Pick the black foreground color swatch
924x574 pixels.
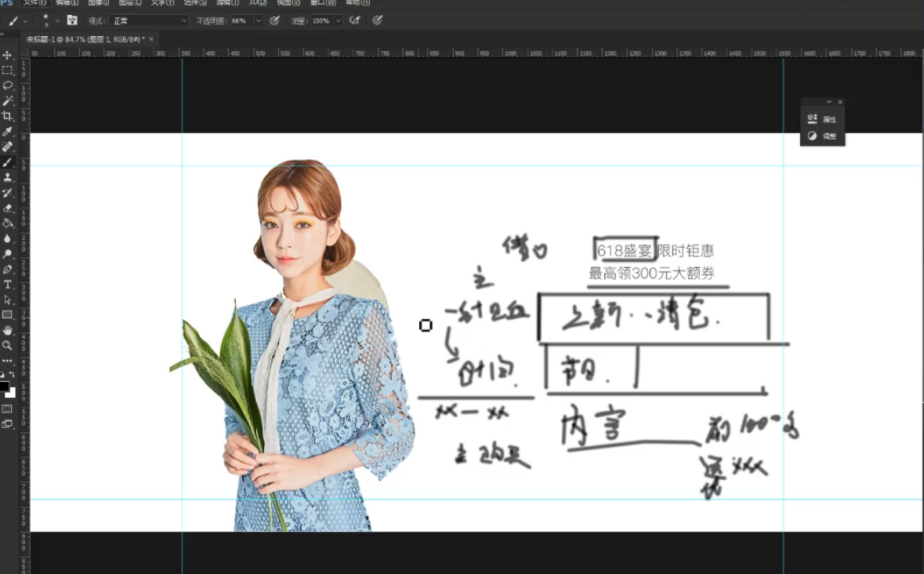tap(4, 387)
